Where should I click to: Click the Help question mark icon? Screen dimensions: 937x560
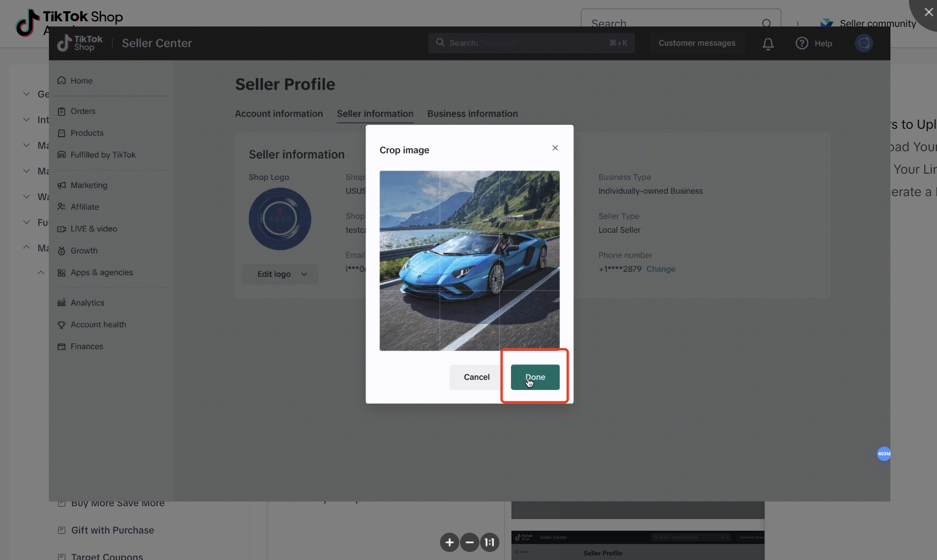point(801,43)
